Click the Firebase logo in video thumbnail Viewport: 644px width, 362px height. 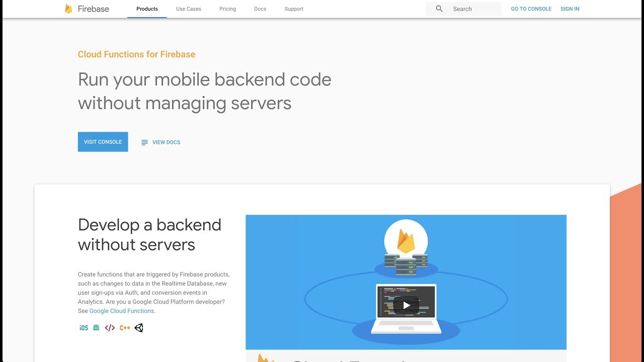tap(406, 241)
